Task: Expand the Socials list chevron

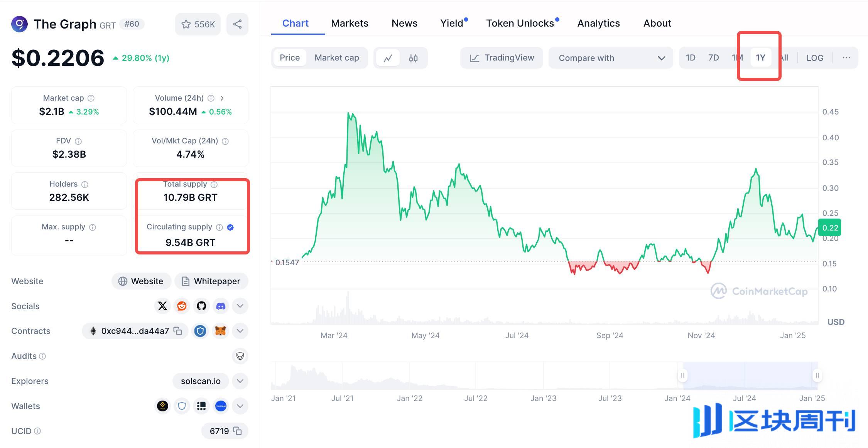Action: pos(240,306)
